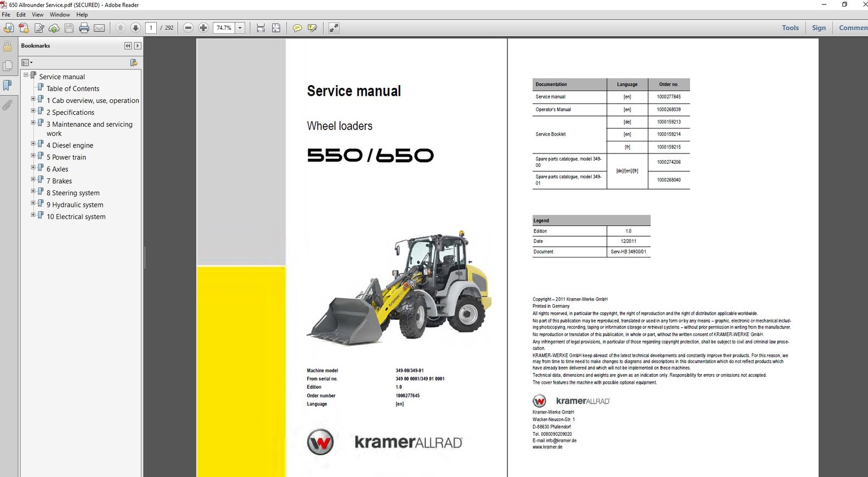Enable fit width scrolling mode
The image size is (868, 477).
(x=261, y=28)
